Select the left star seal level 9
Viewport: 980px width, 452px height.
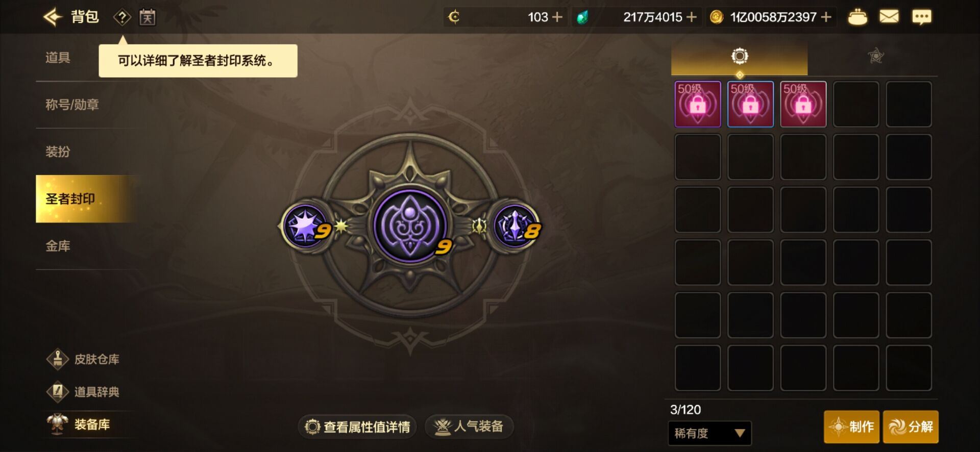(x=305, y=226)
